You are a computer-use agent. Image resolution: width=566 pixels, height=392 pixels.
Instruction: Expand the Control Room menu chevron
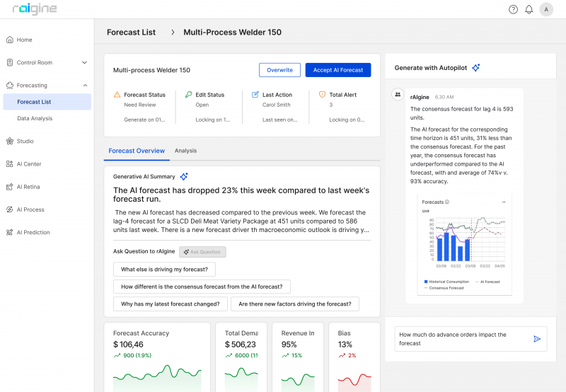pyautogui.click(x=84, y=62)
